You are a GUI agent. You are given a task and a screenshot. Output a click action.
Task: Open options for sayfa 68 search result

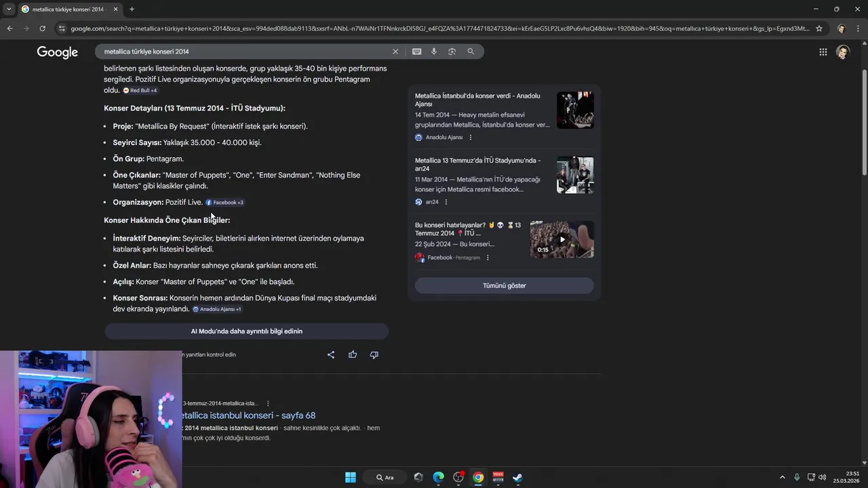[268, 403]
